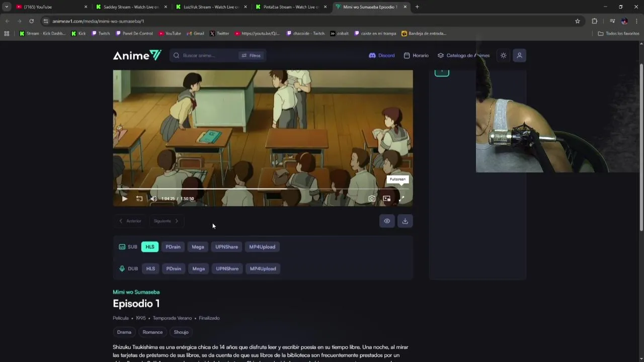Click the rewind 10 seconds icon

[139, 199]
